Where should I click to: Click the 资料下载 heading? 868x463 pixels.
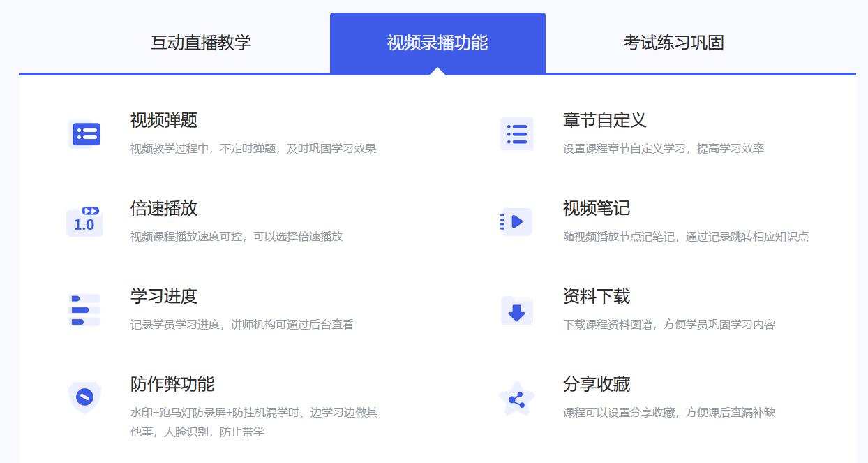pos(597,296)
